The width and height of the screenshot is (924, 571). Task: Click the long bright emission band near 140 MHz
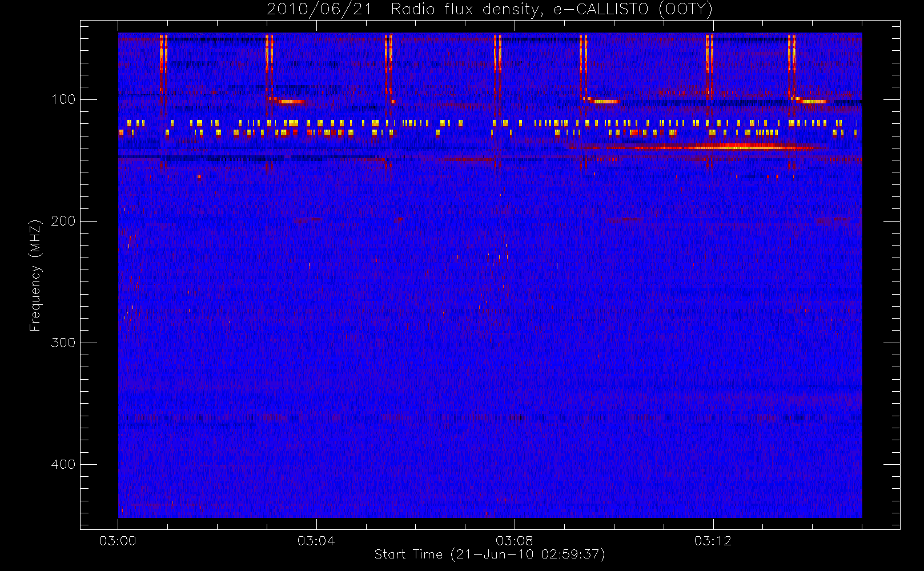[697, 147]
